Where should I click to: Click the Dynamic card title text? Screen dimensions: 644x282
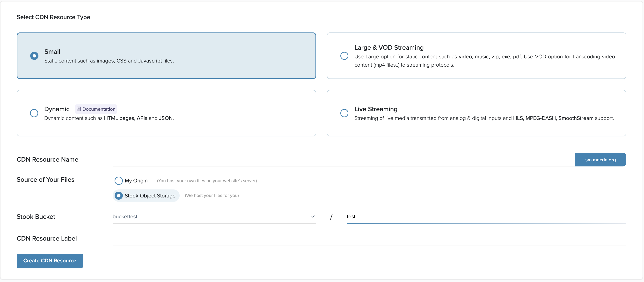(57, 109)
